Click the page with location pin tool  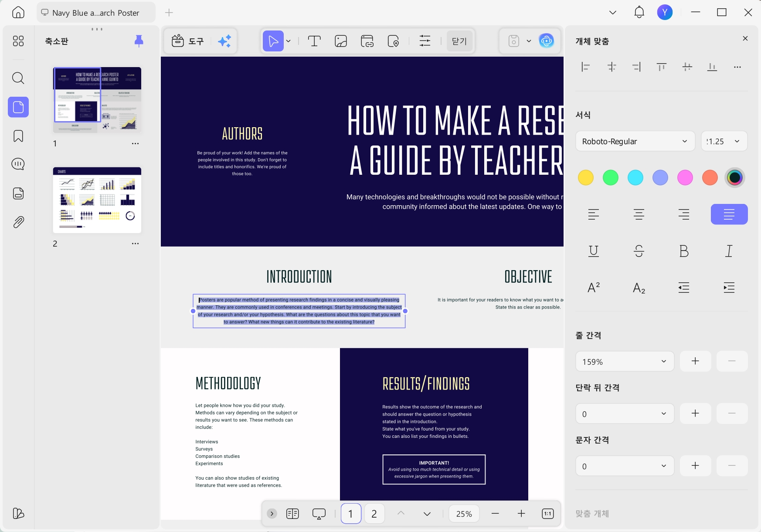pos(394,41)
